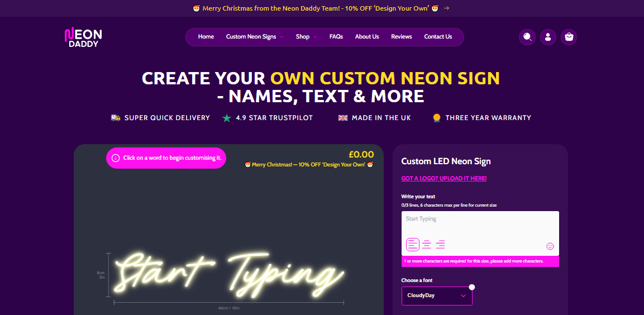Image resolution: width=644 pixels, height=315 pixels.
Task: Open the search magnifier icon
Action: pyautogui.click(x=527, y=37)
